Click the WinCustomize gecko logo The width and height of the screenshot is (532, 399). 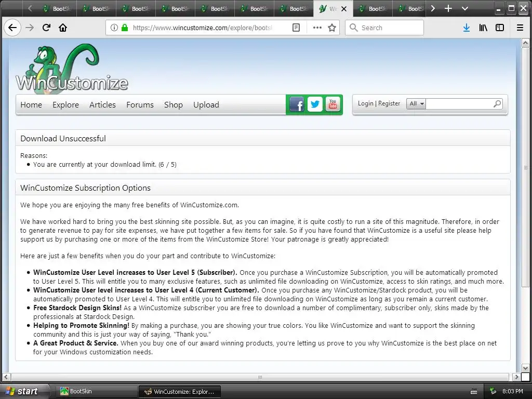coord(72,68)
